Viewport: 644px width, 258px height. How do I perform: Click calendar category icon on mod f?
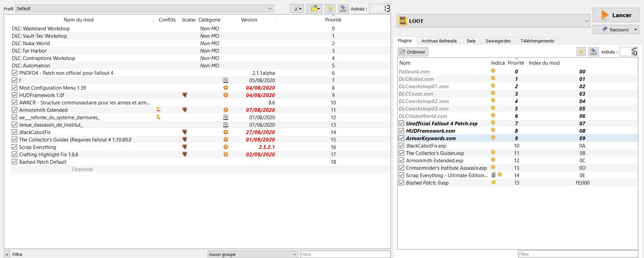pyautogui.click(x=226, y=80)
